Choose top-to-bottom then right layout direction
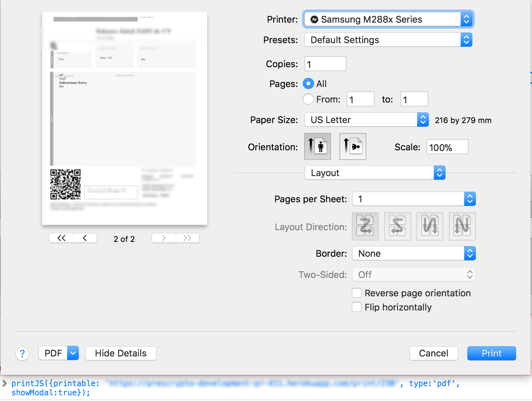 (x=430, y=226)
